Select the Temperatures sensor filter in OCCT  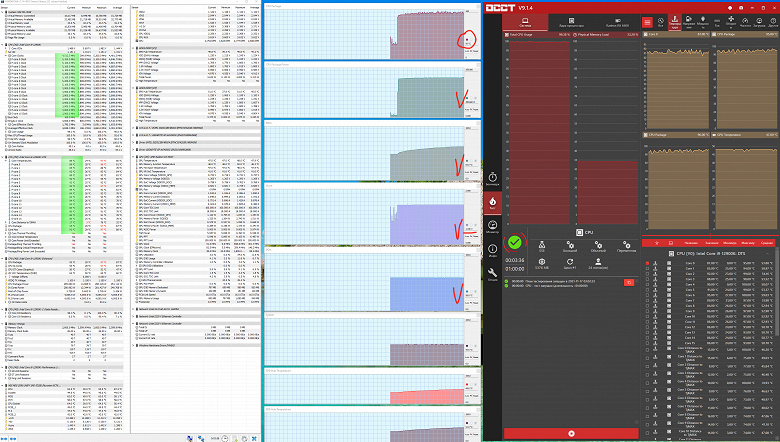point(675,22)
